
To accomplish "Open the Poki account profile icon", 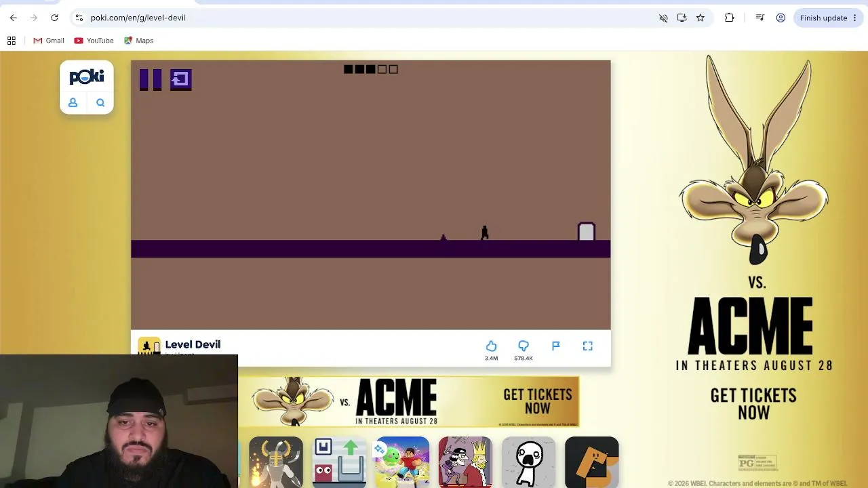I will (73, 103).
